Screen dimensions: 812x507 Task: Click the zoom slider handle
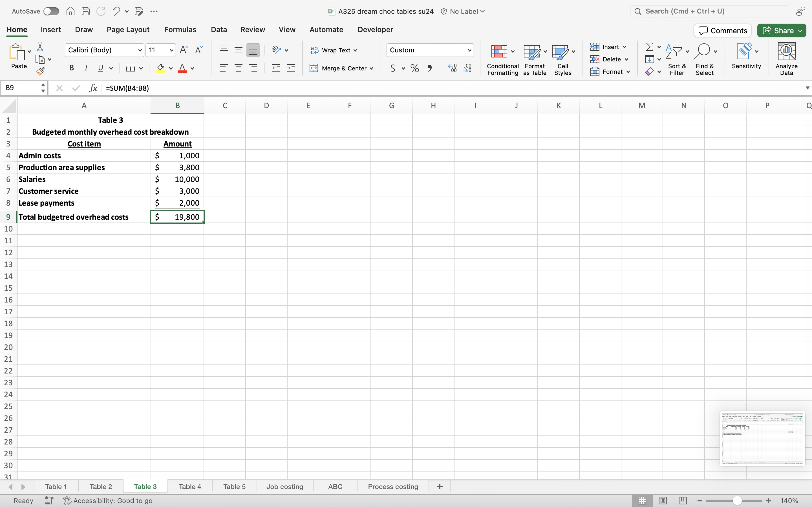(x=737, y=501)
